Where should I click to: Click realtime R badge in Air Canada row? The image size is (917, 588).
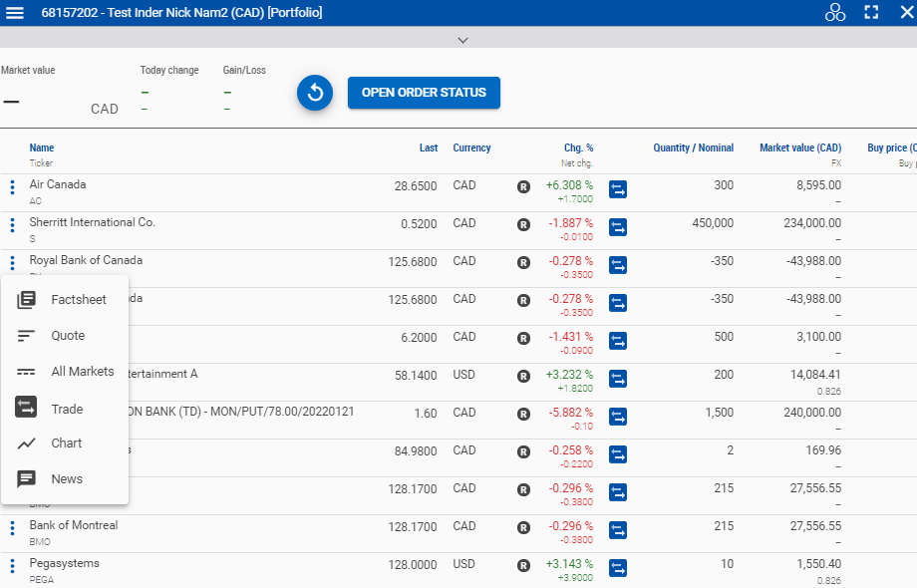point(523,187)
